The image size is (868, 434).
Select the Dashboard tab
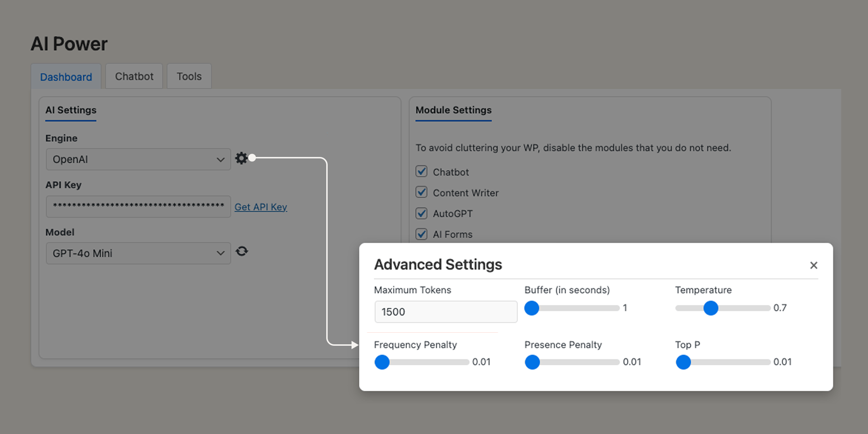[x=66, y=76]
